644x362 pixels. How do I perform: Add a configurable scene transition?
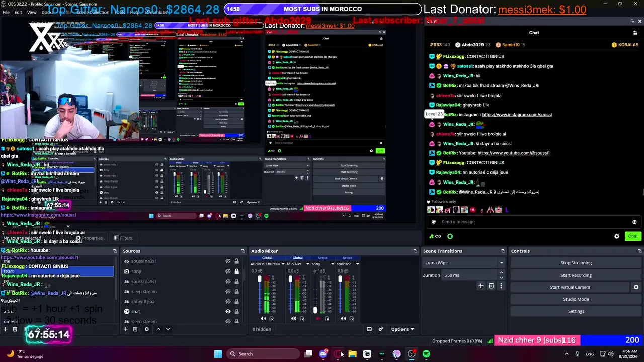481,286
